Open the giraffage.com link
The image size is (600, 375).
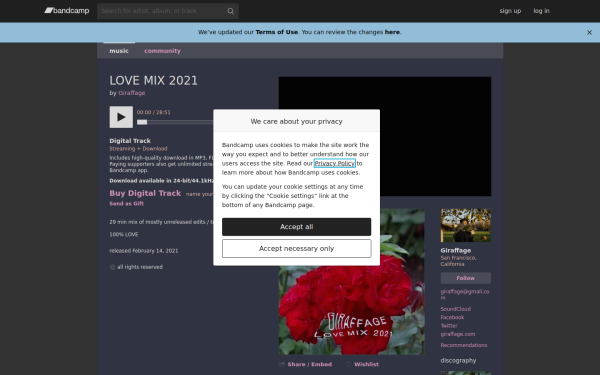click(458, 334)
